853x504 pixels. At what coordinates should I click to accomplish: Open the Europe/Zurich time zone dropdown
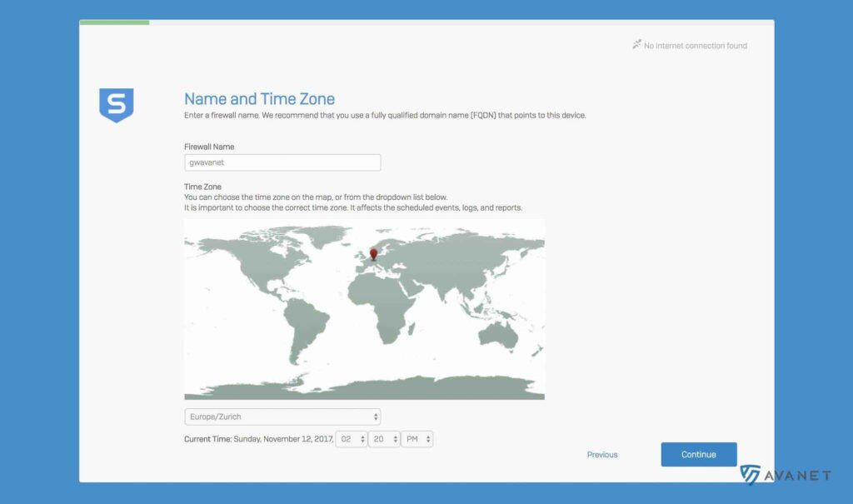tap(282, 417)
